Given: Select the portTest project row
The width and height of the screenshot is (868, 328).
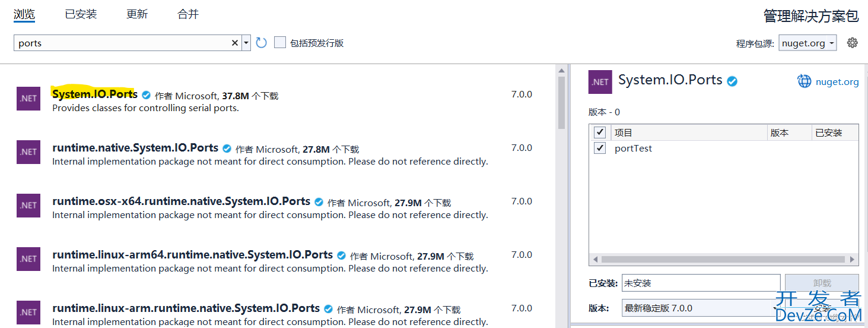Looking at the screenshot, I should (x=724, y=149).
